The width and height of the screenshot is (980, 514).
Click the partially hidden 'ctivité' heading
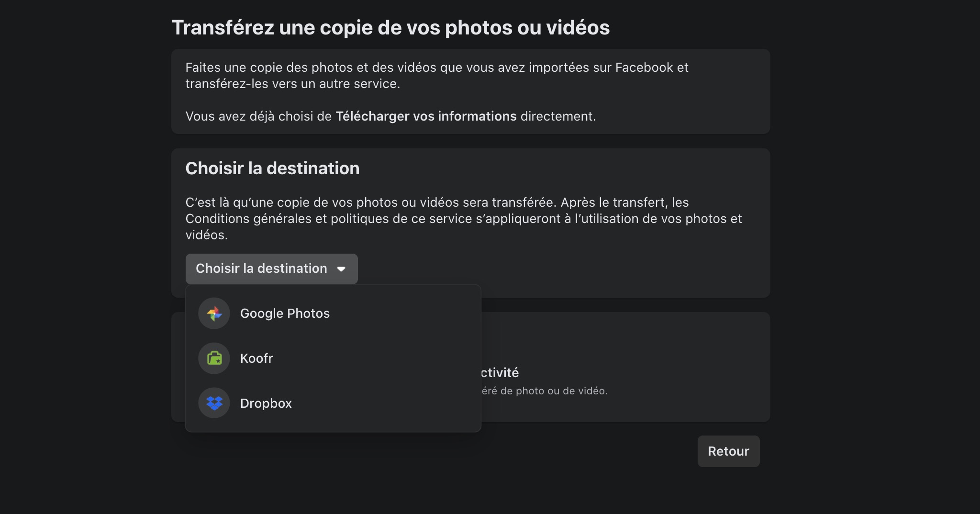(x=500, y=373)
